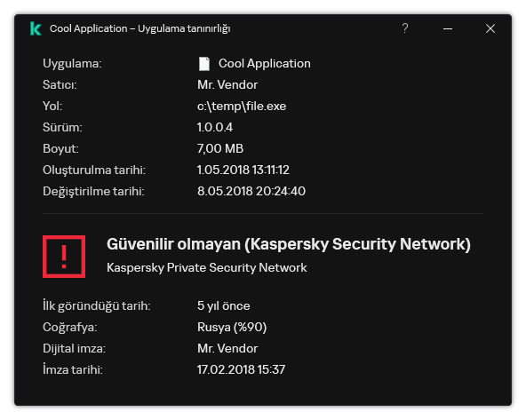Click the red exclamation warning icon
The height and width of the screenshot is (420, 526).
[x=64, y=257]
